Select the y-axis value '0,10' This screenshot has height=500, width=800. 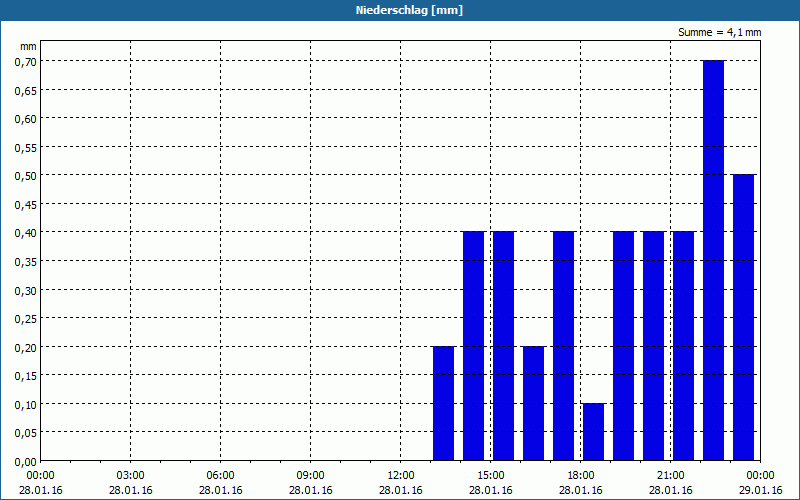click(x=25, y=404)
